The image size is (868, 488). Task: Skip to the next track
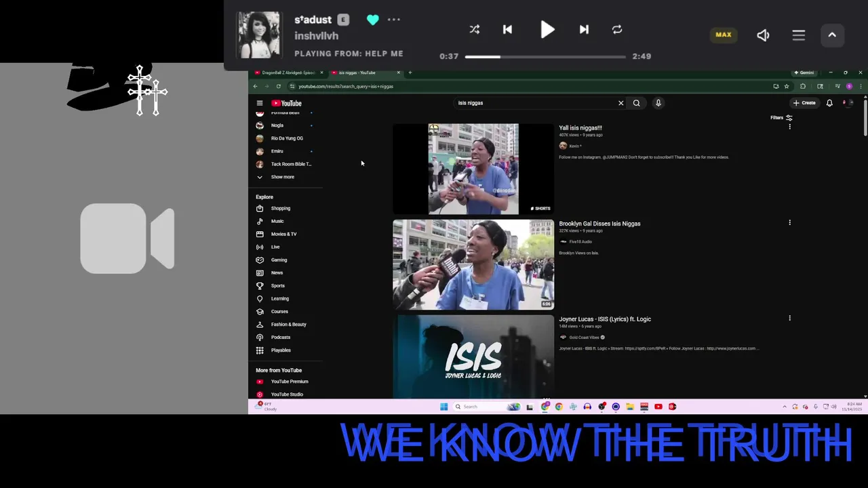[x=584, y=30]
